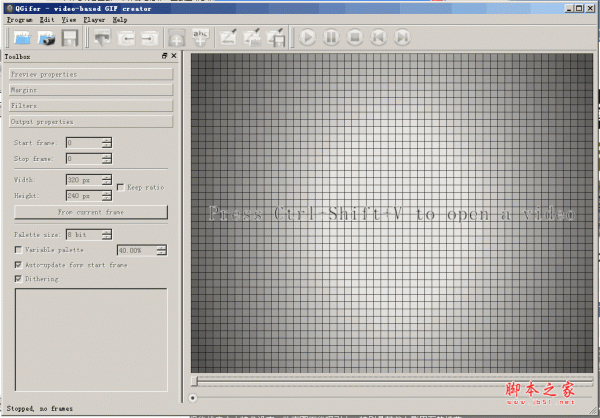Open the Player menu

[x=94, y=20]
